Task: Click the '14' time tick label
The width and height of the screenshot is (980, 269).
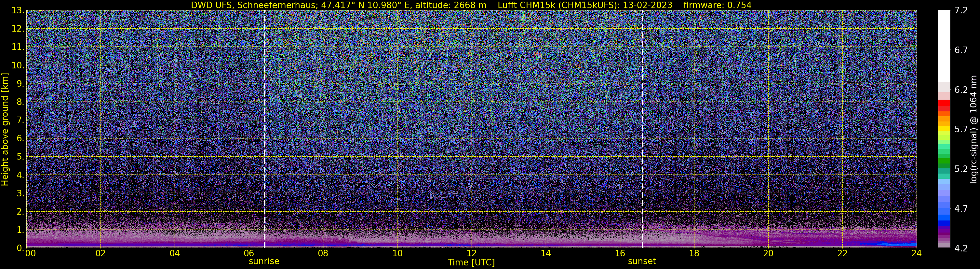Action: coord(545,253)
